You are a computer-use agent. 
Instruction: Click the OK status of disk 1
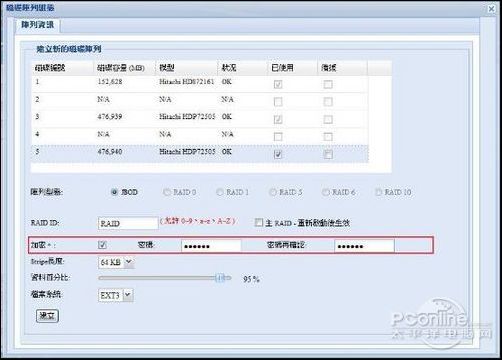click(227, 82)
